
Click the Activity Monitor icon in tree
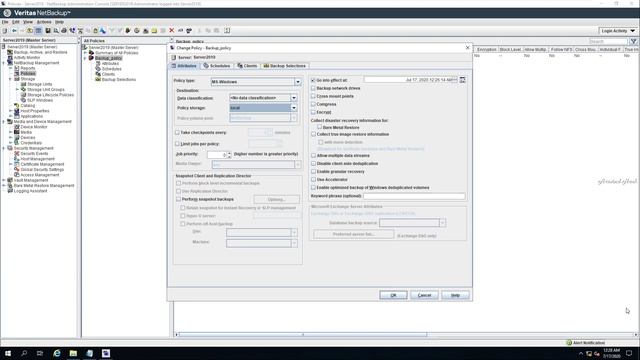pos(10,58)
